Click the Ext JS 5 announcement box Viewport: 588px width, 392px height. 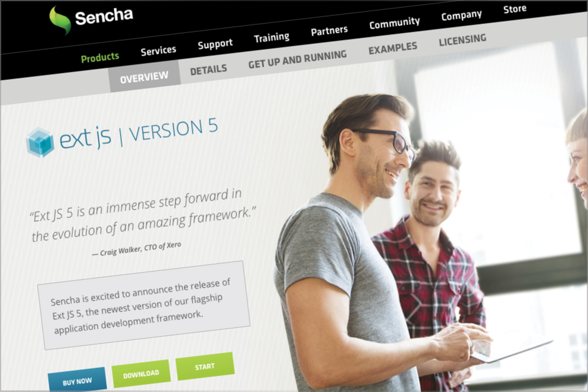[x=143, y=305]
